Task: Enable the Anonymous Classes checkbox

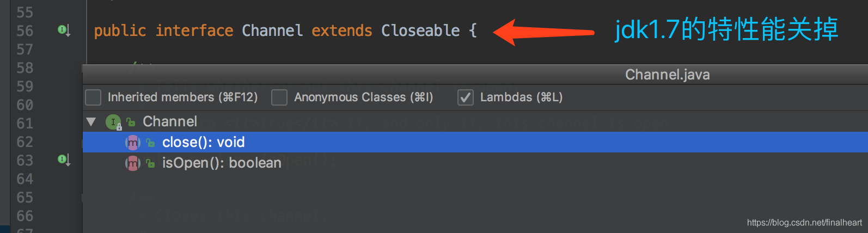Action: click(279, 97)
